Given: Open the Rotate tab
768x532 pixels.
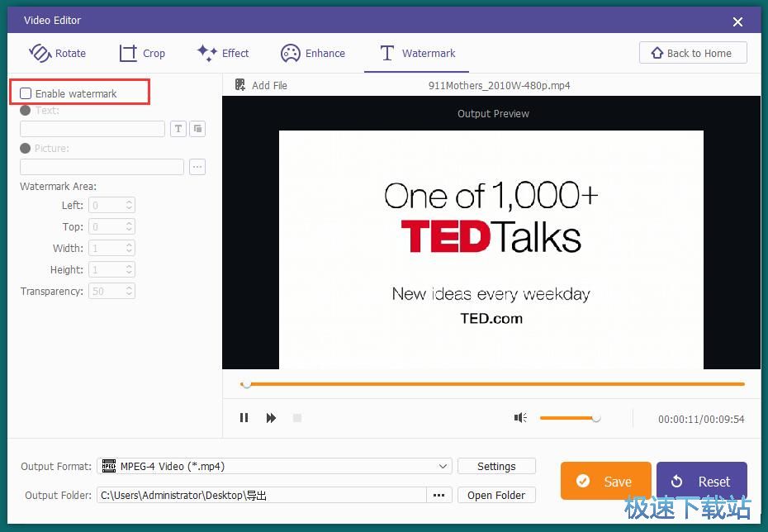Looking at the screenshot, I should tap(57, 53).
